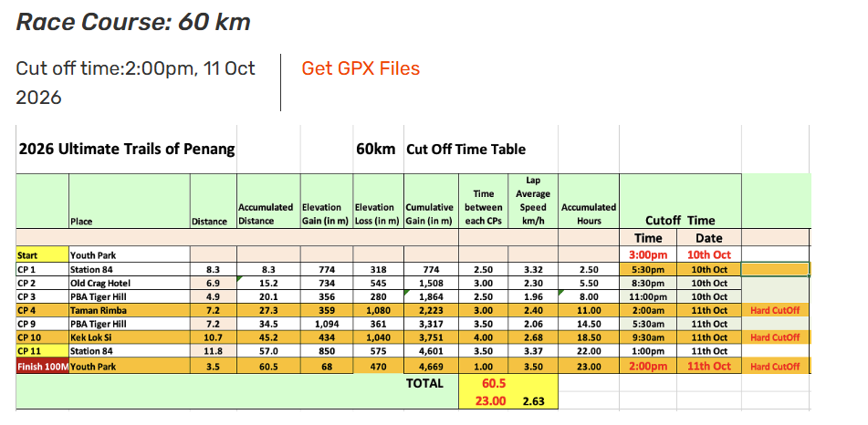Image resolution: width=868 pixels, height=425 pixels.
Task: Click the Taman Rimba checkpoint cell
Action: pyautogui.click(x=99, y=311)
